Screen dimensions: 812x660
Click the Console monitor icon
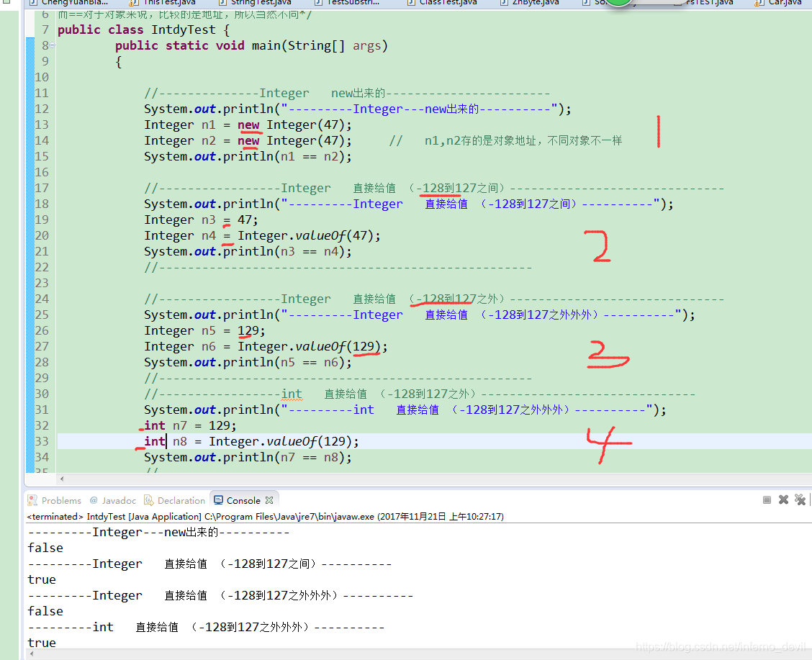click(x=219, y=500)
